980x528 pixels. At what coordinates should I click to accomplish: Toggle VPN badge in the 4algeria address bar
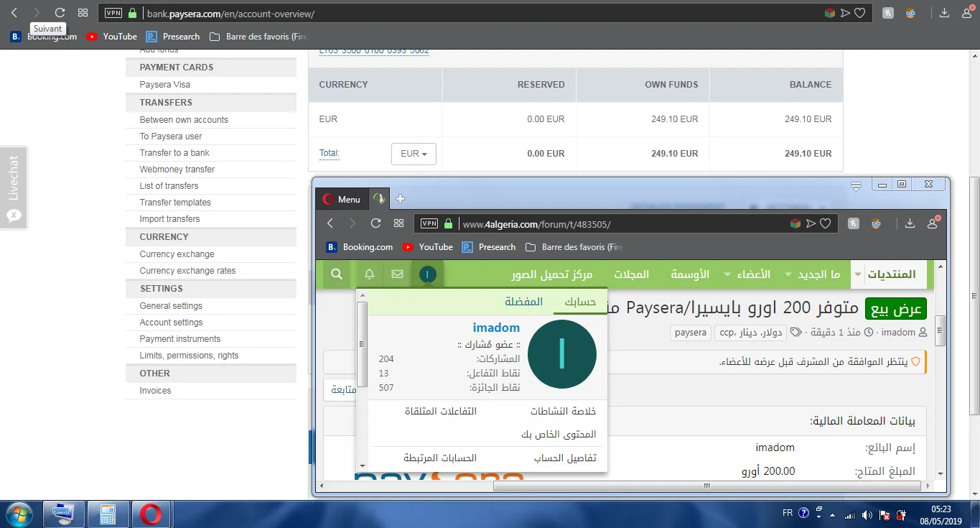point(429,223)
